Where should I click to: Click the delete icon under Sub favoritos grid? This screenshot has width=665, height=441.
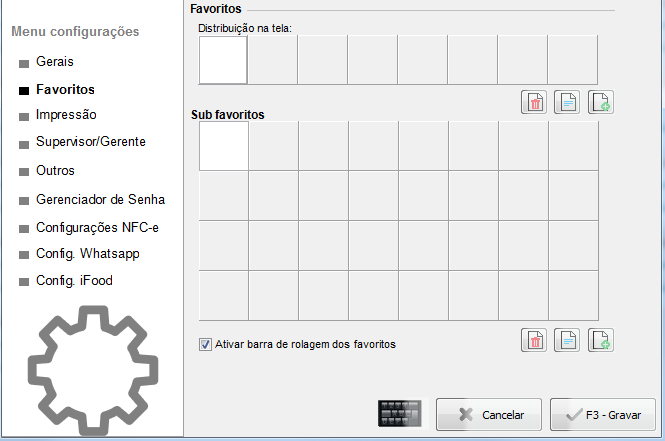(534, 340)
